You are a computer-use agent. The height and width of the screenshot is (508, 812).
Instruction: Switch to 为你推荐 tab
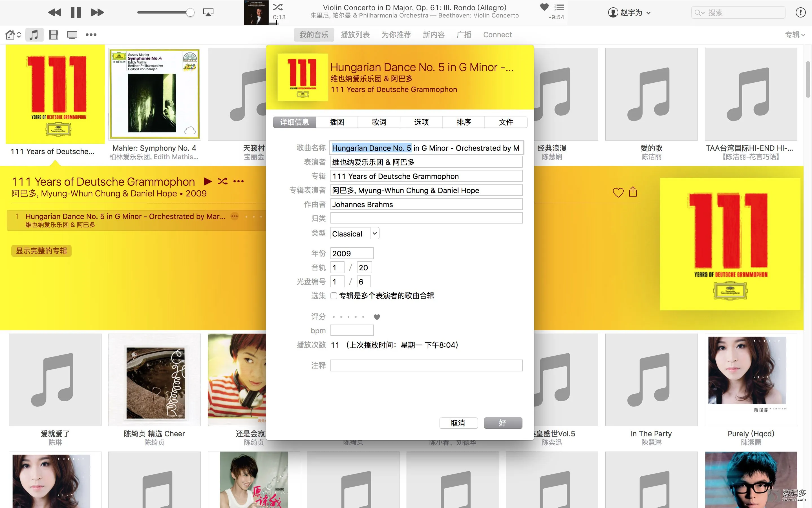coord(396,35)
